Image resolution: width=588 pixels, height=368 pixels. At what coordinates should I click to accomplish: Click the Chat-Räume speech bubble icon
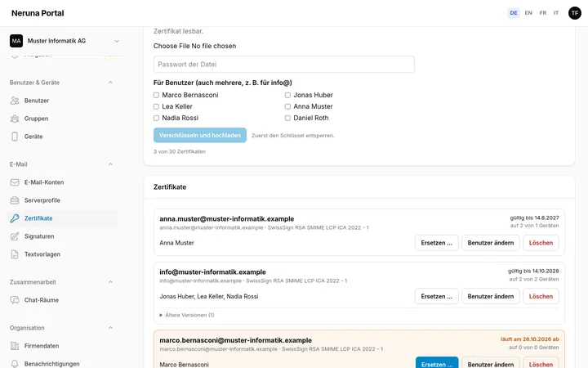(x=15, y=300)
